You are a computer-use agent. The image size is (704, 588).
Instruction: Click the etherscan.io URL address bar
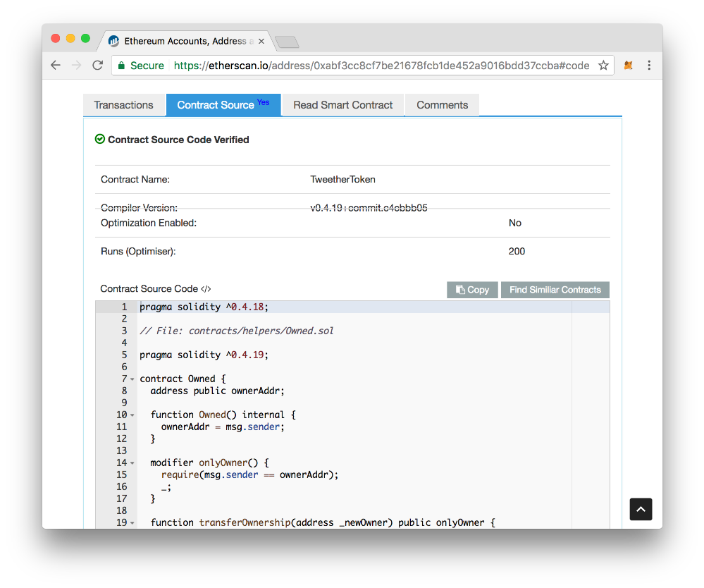pyautogui.click(x=381, y=66)
